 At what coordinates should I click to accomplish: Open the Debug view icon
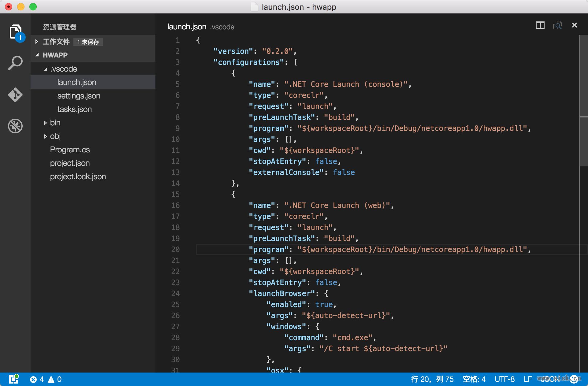pyautogui.click(x=15, y=126)
